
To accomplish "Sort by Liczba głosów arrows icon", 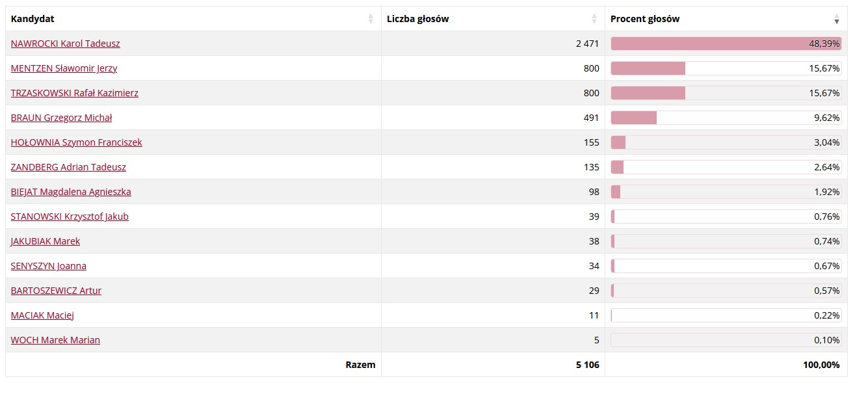I will 594,19.
